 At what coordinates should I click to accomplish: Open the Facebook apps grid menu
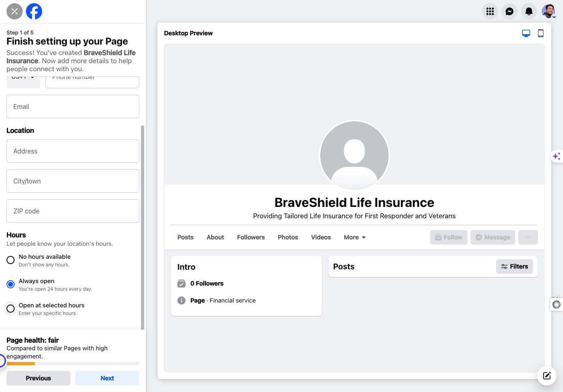point(490,11)
